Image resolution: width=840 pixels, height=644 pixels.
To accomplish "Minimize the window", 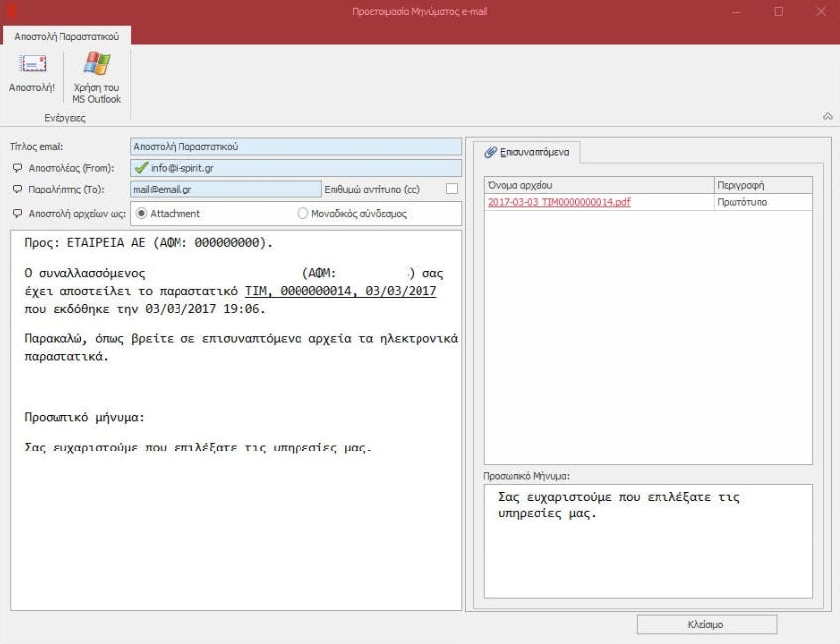I will pyautogui.click(x=737, y=11).
